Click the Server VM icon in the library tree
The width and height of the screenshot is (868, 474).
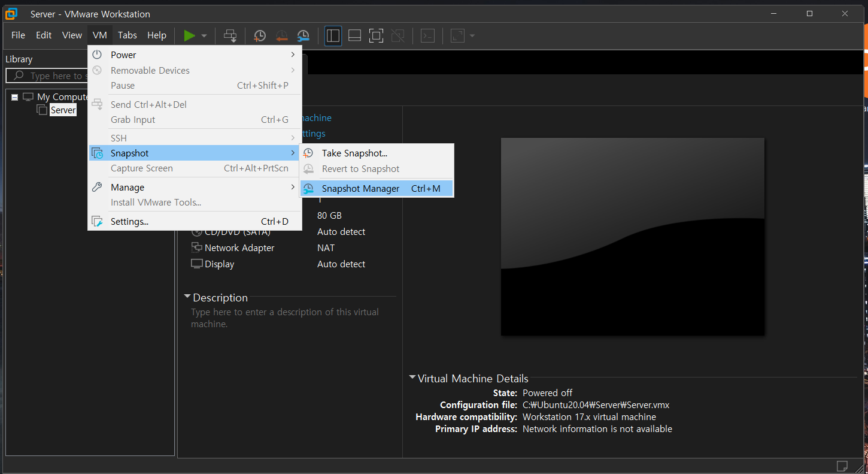pos(42,110)
